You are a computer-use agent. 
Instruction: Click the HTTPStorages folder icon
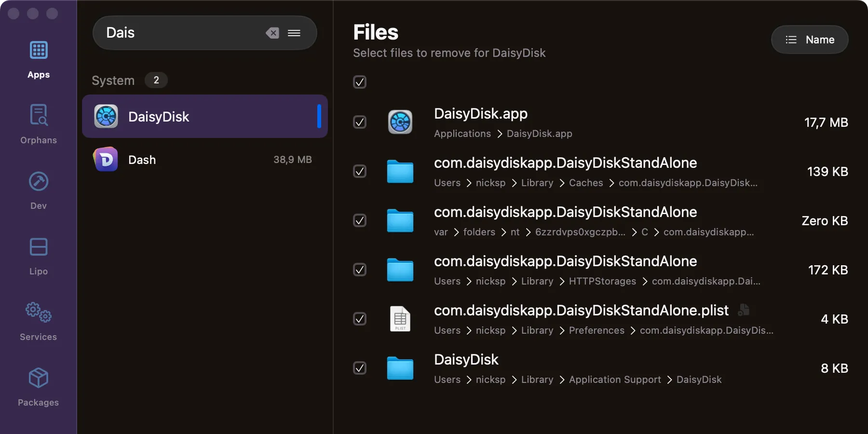tap(400, 270)
